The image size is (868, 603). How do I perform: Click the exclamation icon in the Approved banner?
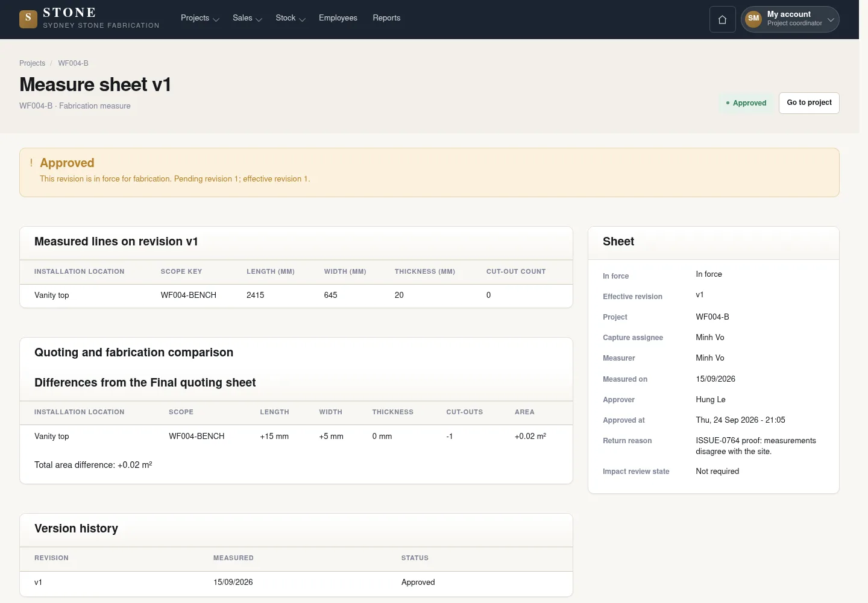click(x=31, y=163)
